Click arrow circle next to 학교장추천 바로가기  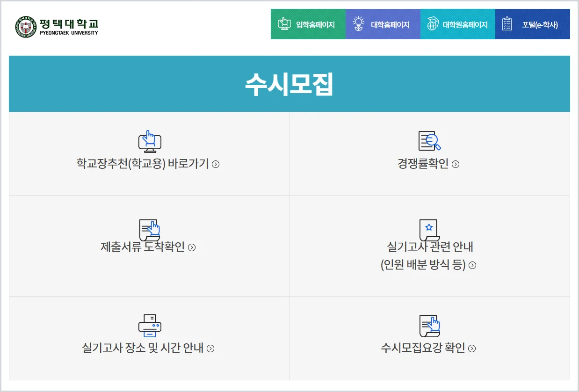(216, 164)
